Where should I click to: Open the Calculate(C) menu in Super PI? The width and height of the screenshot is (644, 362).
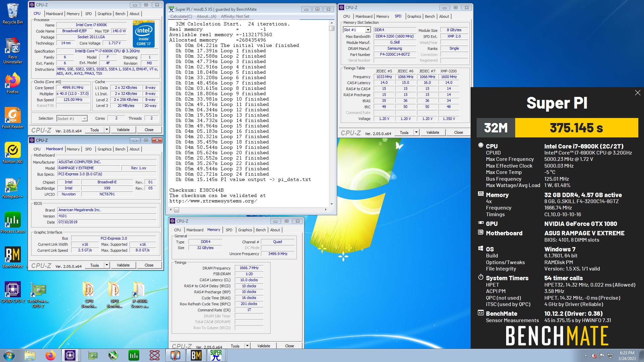coord(181,16)
